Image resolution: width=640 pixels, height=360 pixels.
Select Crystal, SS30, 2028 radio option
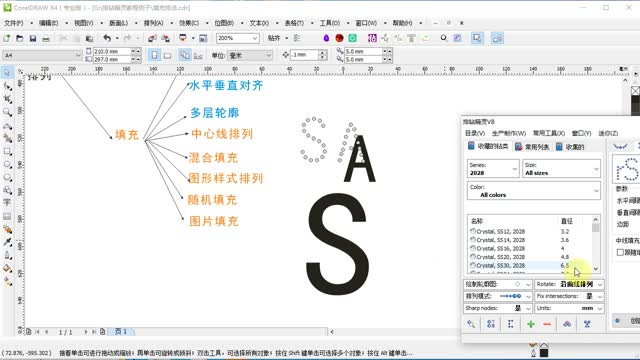tap(473, 265)
